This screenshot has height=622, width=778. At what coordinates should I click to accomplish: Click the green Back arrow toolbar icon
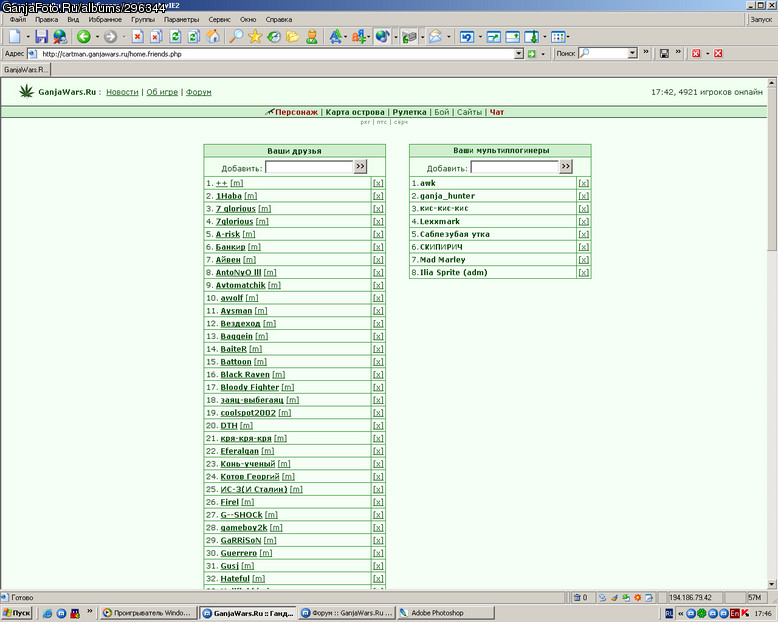pos(83,37)
